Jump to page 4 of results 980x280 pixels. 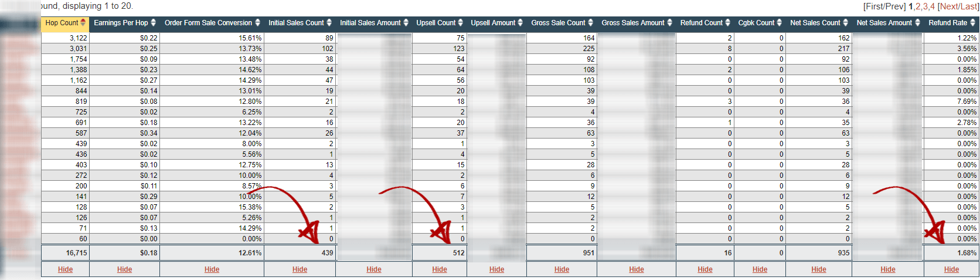point(933,6)
